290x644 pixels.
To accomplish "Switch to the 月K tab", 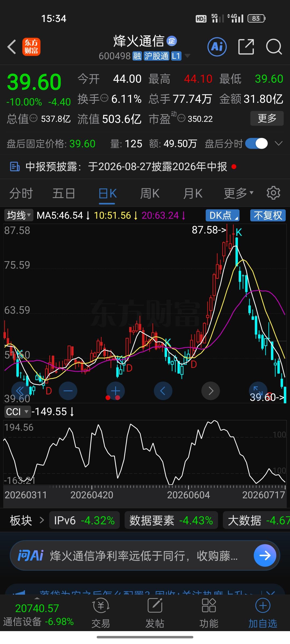I will [x=193, y=193].
